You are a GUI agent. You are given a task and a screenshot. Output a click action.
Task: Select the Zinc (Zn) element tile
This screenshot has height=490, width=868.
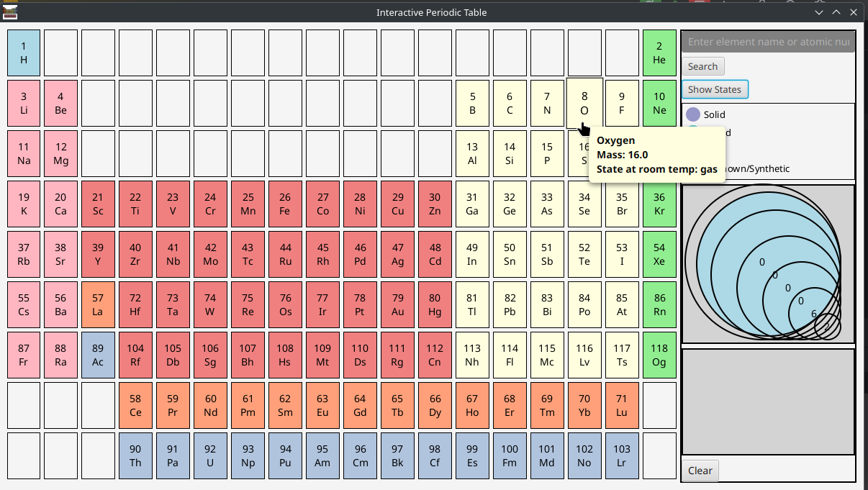[435, 204]
